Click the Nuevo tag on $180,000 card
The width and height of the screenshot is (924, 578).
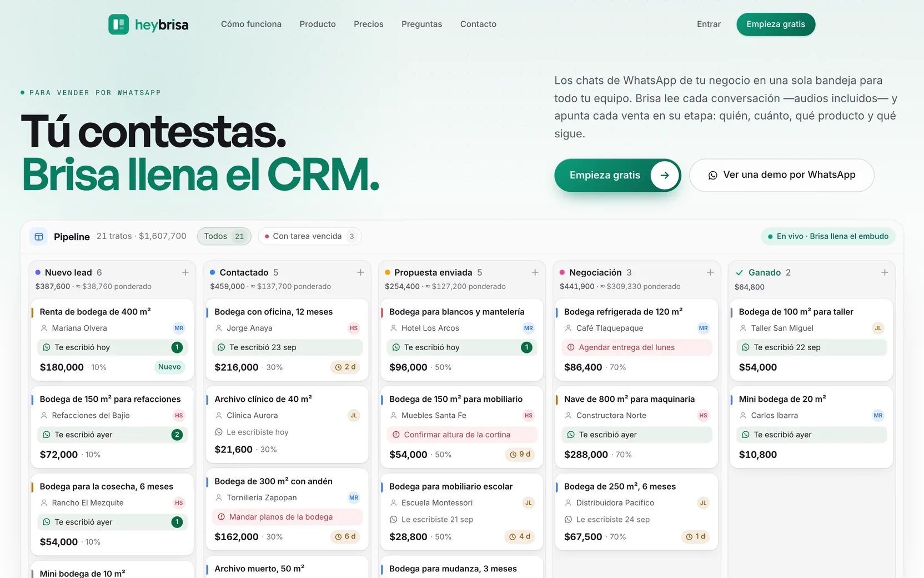click(x=169, y=367)
